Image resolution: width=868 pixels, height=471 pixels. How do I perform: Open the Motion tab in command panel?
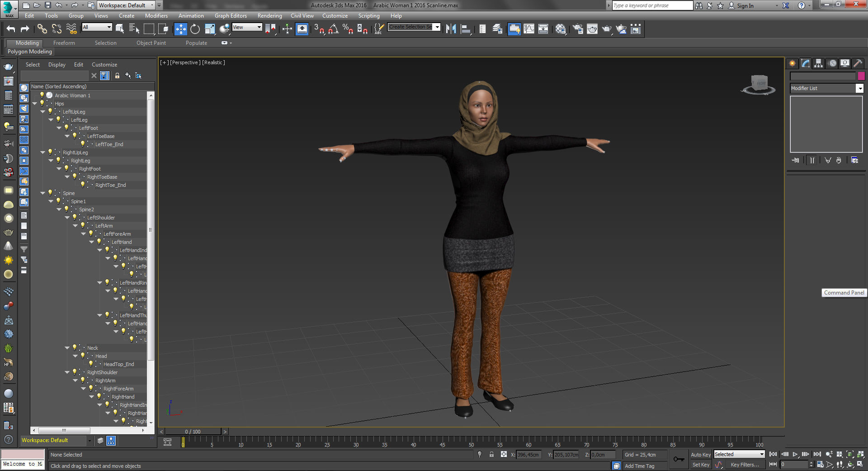click(x=832, y=63)
